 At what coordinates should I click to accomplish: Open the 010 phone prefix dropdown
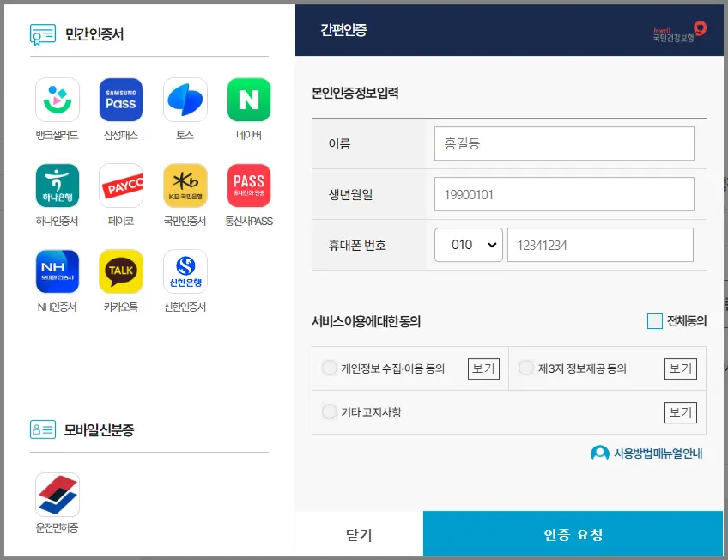pyautogui.click(x=469, y=245)
